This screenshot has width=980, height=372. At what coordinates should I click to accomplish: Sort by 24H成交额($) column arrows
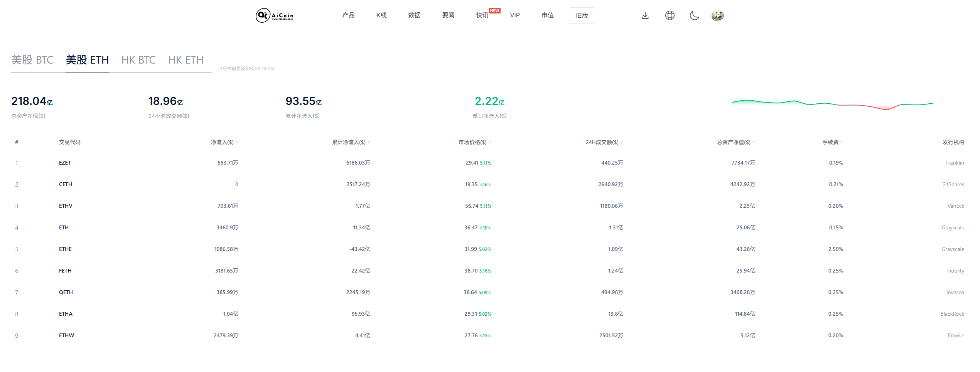(622, 143)
